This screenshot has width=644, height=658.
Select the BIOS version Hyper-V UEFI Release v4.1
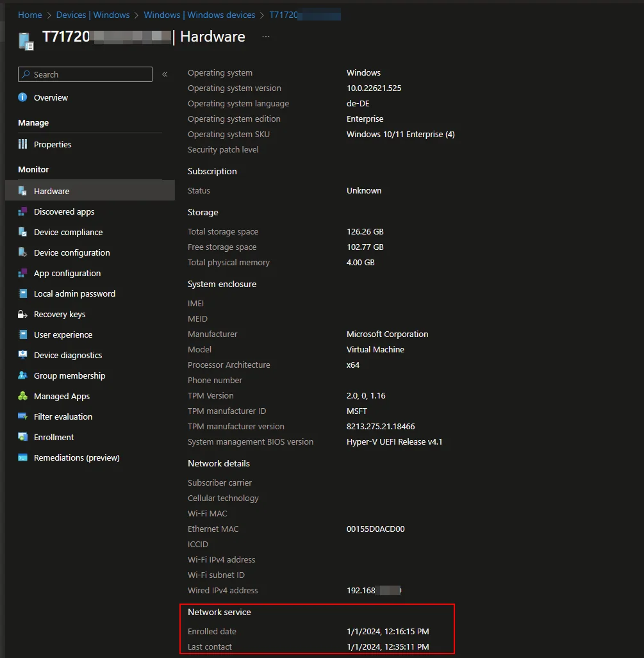395,442
